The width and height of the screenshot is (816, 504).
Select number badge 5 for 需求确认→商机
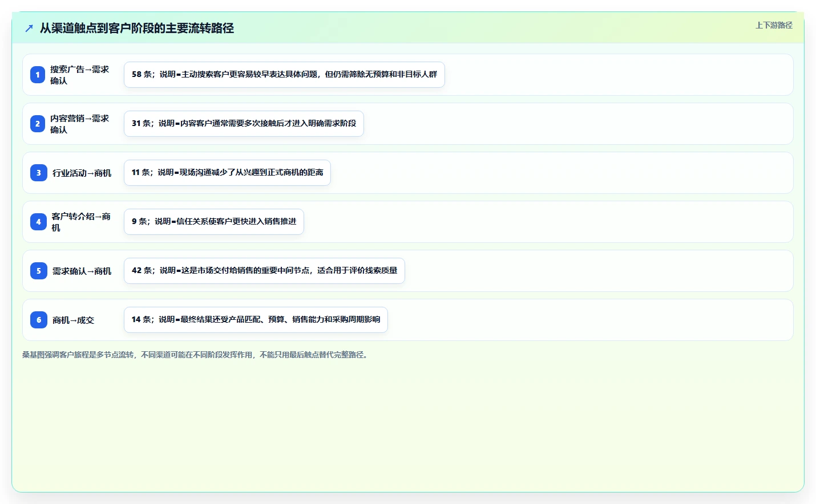pyautogui.click(x=39, y=271)
